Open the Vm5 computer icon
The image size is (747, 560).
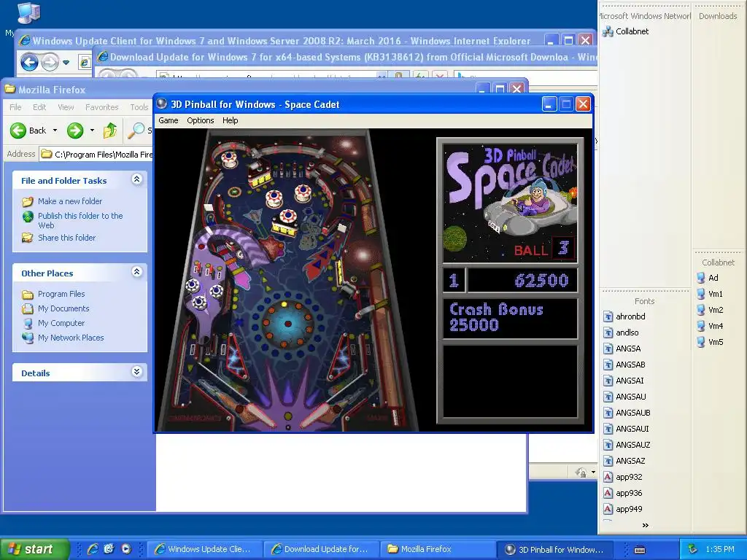pos(701,342)
